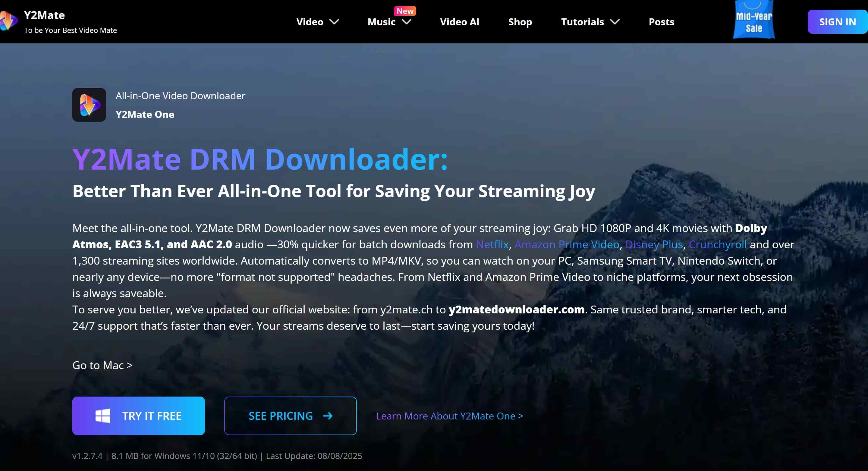Click the SIGN IN button
Image resolution: width=868 pixels, height=471 pixels.
click(x=837, y=22)
